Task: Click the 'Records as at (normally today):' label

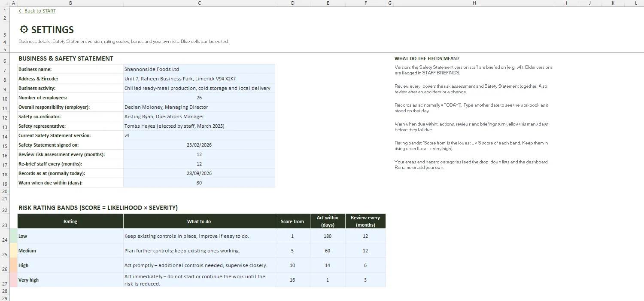Action: pyautogui.click(x=52, y=173)
